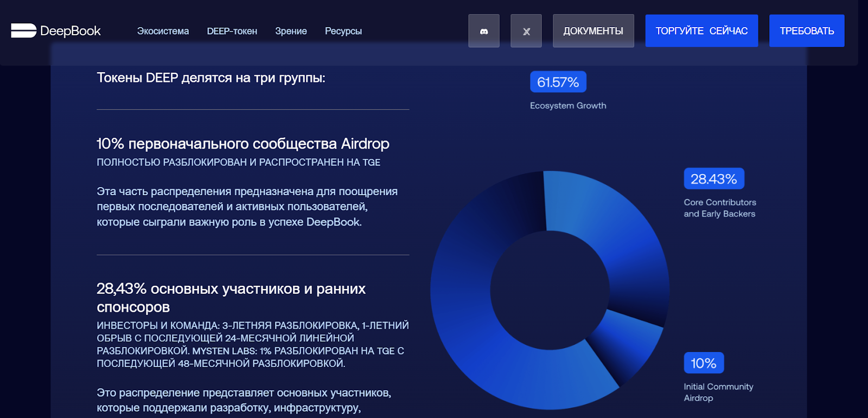Click the Core Contributors and Early Backers label
This screenshot has width=868, height=418.
720,208
